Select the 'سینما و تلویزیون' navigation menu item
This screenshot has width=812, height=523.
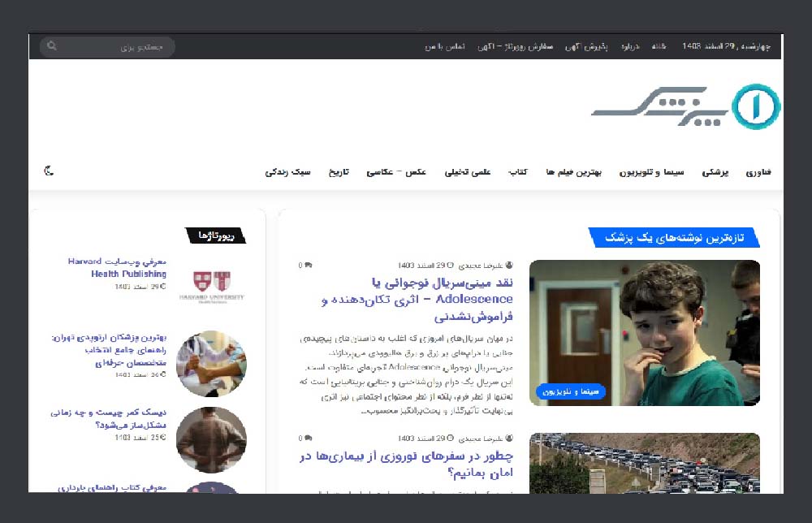coord(651,172)
